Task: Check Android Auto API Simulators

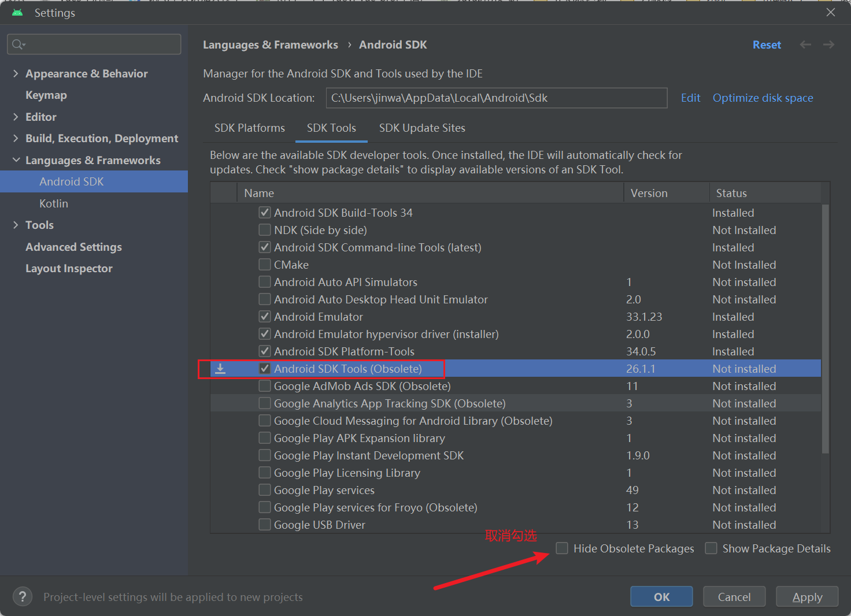Action: (265, 282)
